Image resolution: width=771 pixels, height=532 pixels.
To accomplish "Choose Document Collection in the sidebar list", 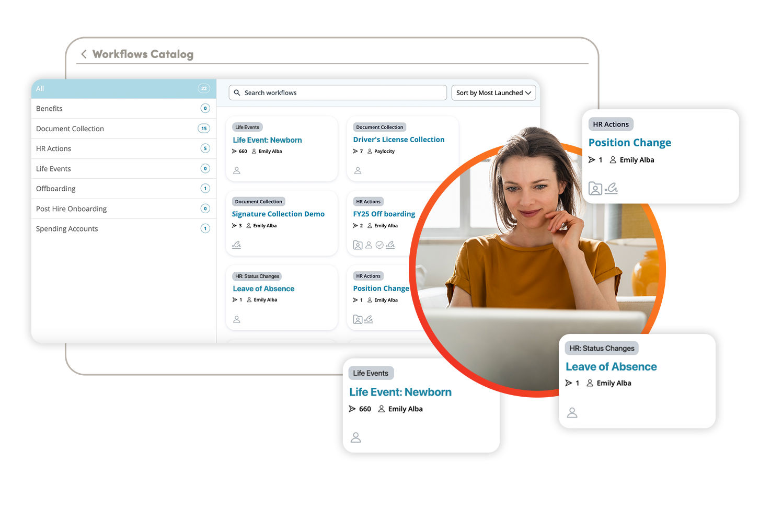I will (x=123, y=129).
